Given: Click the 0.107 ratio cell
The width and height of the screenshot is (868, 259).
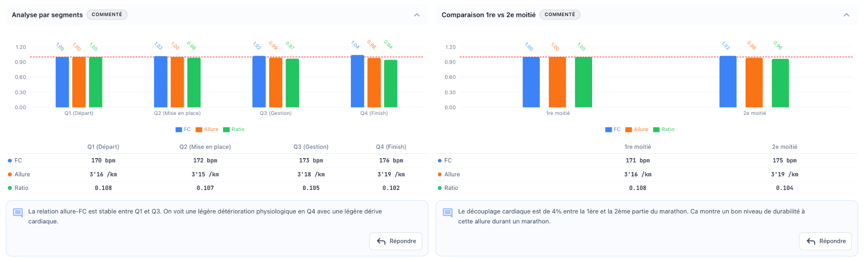Looking at the screenshot, I should (205, 188).
